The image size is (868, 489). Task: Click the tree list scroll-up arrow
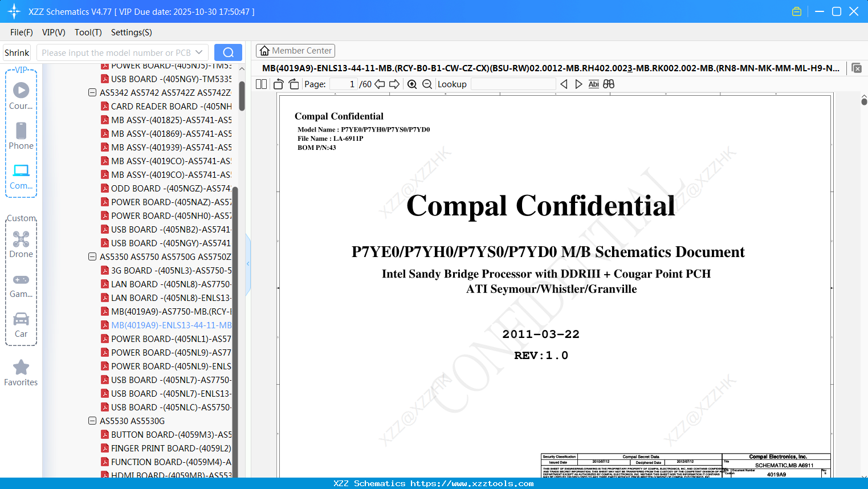pyautogui.click(x=242, y=69)
